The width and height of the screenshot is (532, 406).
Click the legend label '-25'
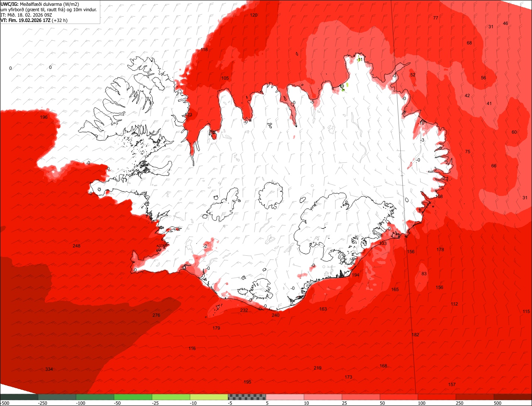(156, 403)
